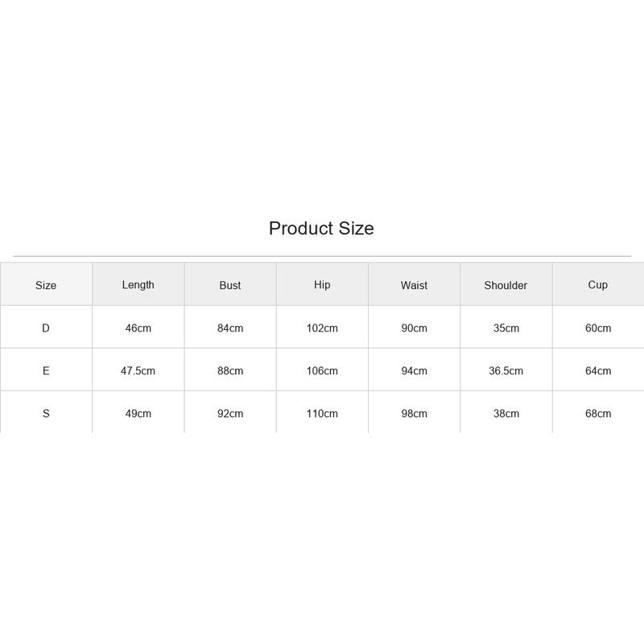This screenshot has width=644, height=644.
Task: Click the size E row label
Action: tap(46, 370)
